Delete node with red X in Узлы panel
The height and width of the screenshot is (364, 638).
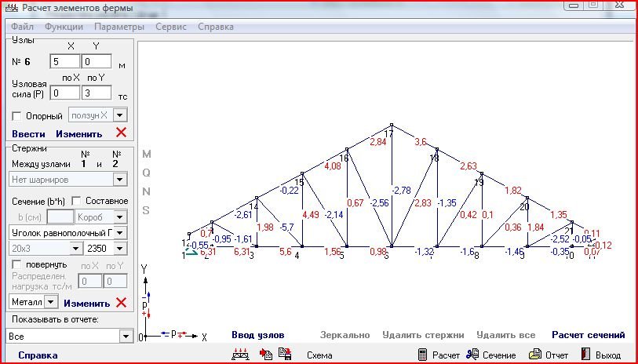(121, 133)
